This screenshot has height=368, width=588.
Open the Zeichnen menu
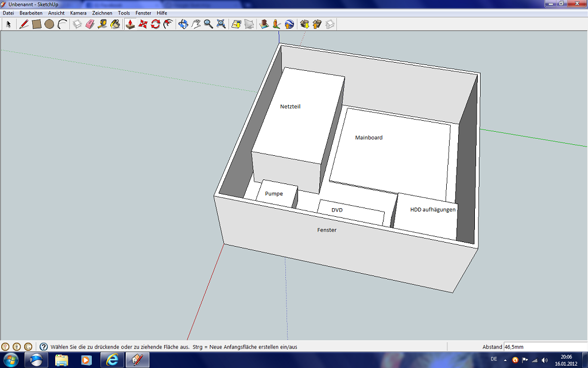pyautogui.click(x=102, y=13)
